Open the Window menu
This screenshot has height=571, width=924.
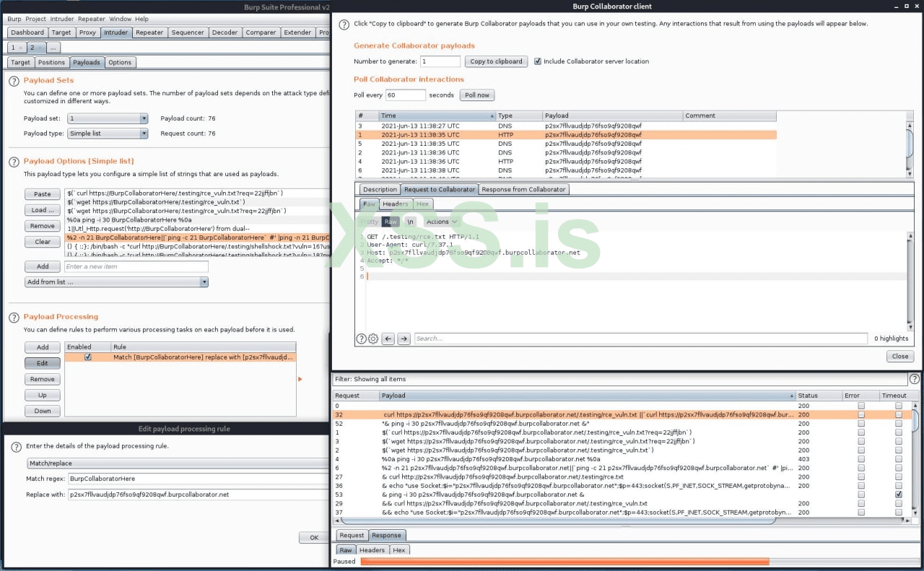click(121, 19)
